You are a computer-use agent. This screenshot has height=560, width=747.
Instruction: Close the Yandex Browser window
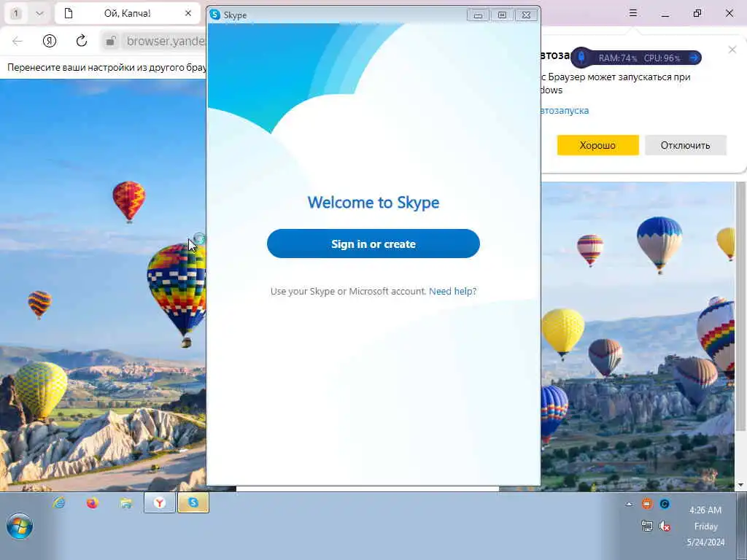tap(729, 13)
